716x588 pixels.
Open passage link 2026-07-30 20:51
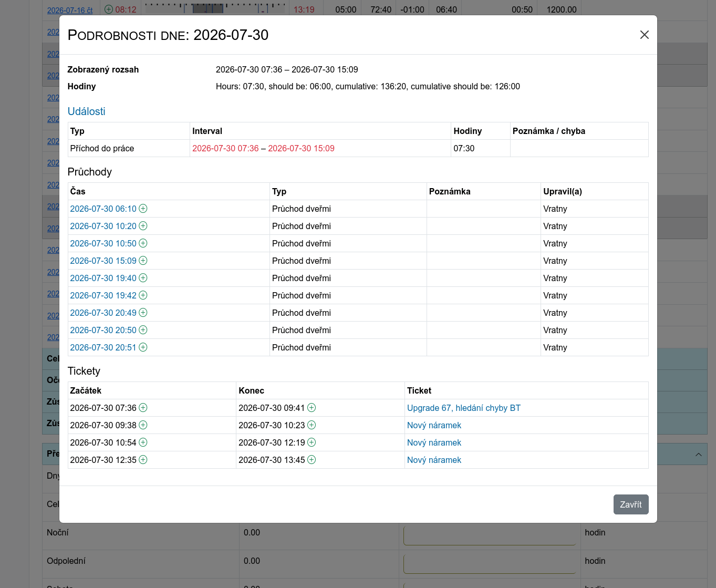click(103, 347)
